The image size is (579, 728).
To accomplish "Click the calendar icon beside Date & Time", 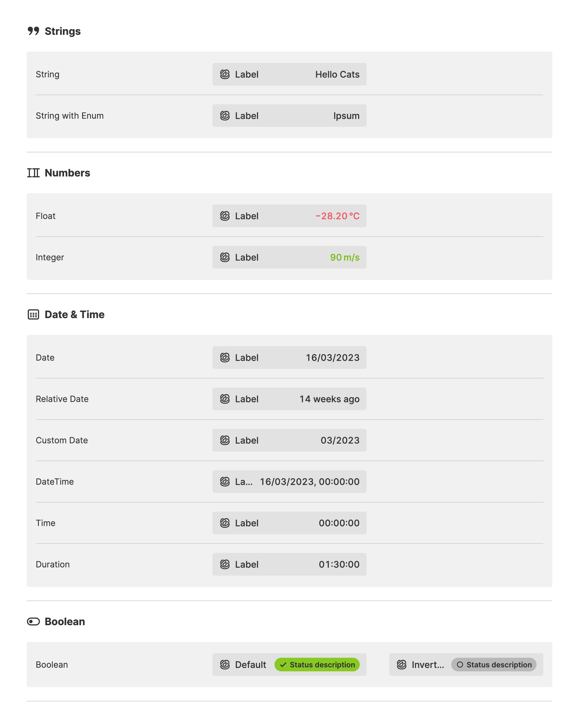I will click(x=33, y=314).
